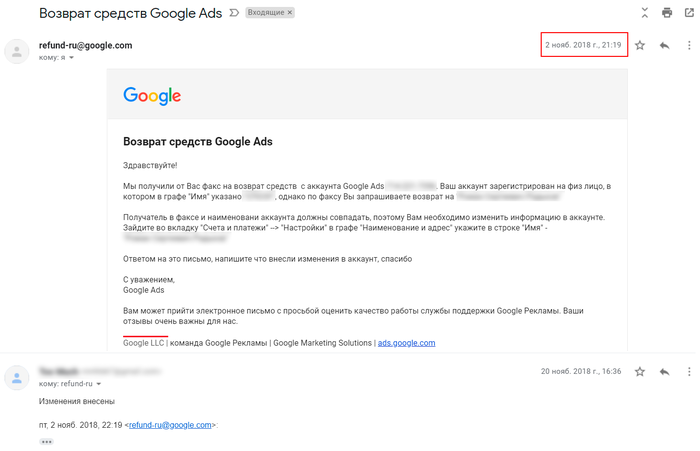Screen dimensions: 700x451
Task: Click the Google logo in the email
Action: (152, 96)
